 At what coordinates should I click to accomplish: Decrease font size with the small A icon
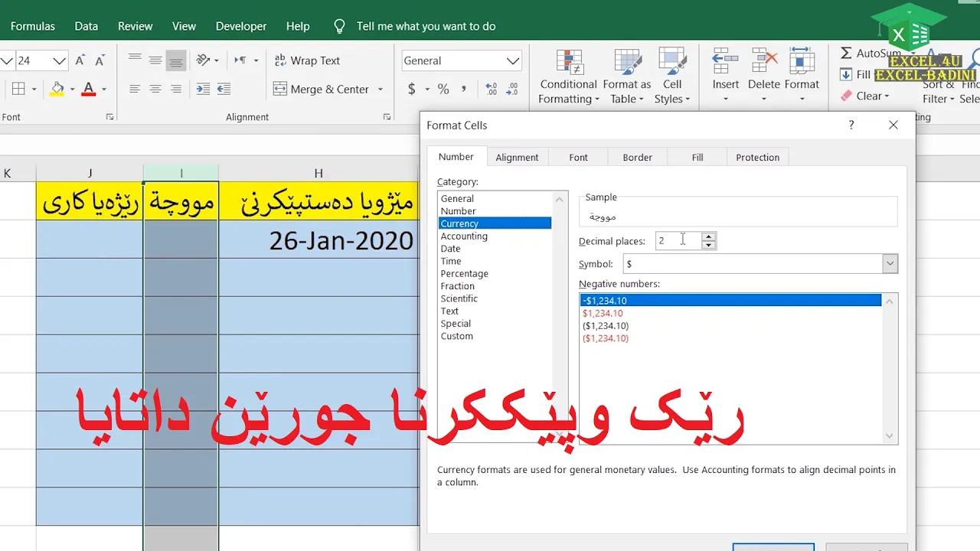(100, 60)
